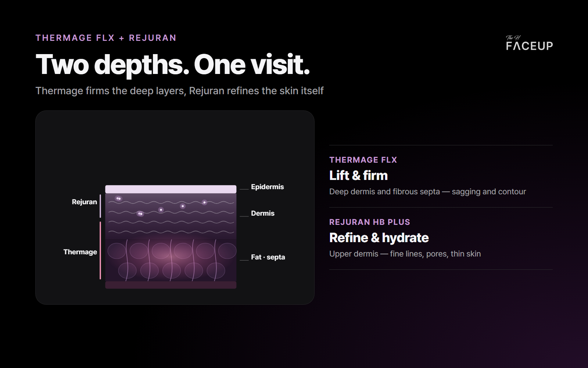Click the 'Lift & firm' title
Image resolution: width=588 pixels, height=368 pixels.
tap(358, 176)
